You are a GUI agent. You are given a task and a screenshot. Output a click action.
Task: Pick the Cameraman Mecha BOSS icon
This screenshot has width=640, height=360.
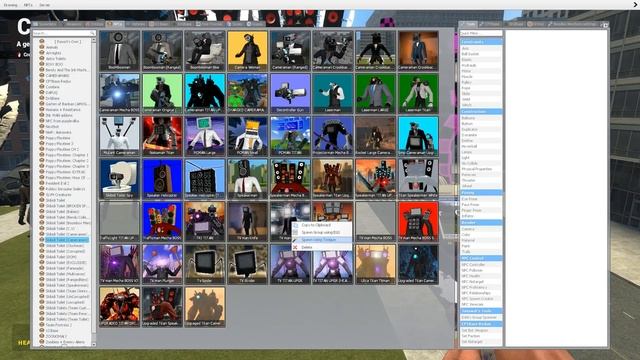pos(120,93)
